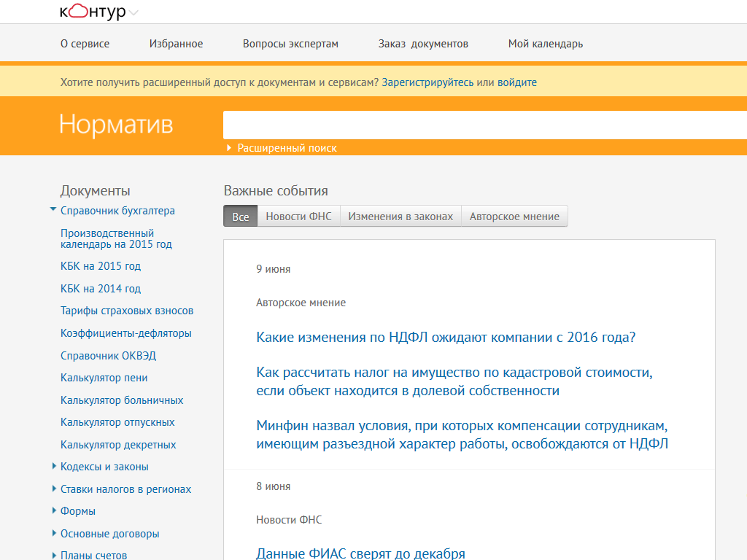Screen dimensions: 747x560
Task: Click the Зарегистрируйтесь link
Action: [x=427, y=82]
